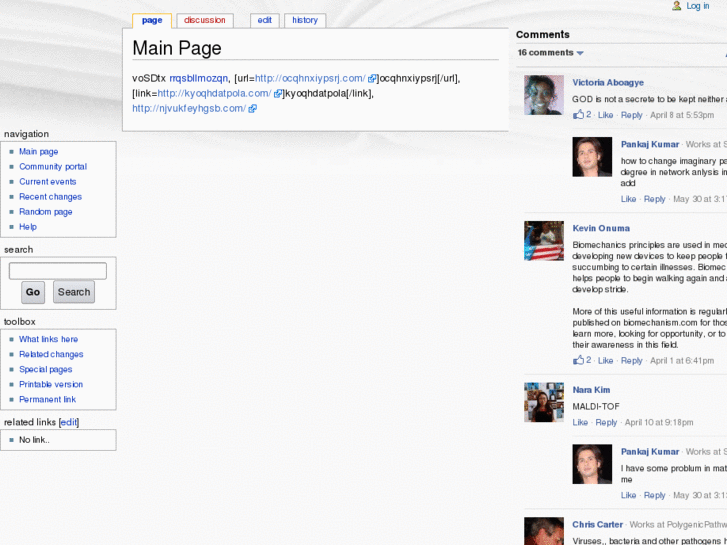Click edit next to related links
Viewport: 727px width, 545px height.
pyautogui.click(x=69, y=422)
